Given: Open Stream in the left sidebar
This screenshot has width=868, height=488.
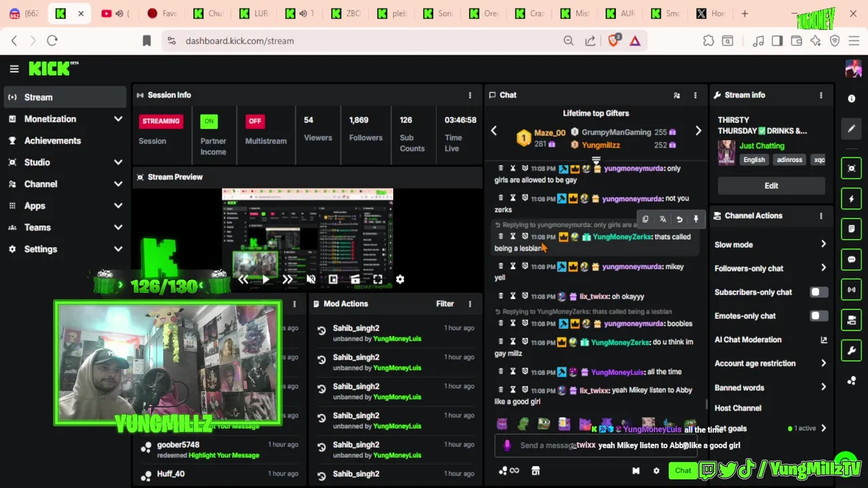Looking at the screenshot, I should [x=64, y=97].
